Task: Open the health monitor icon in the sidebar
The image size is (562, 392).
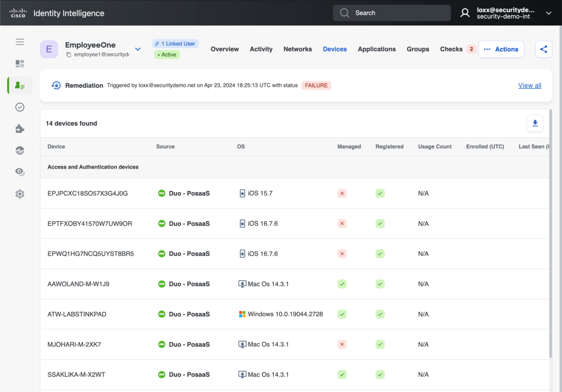Action: (x=20, y=150)
